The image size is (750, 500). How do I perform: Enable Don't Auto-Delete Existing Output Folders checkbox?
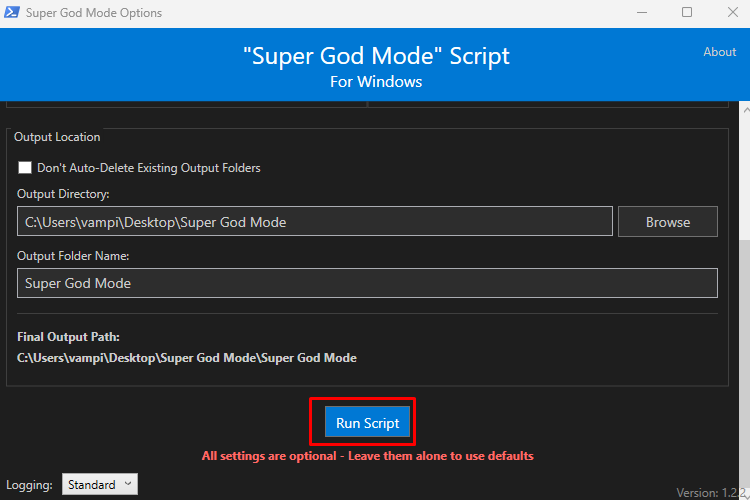click(25, 167)
